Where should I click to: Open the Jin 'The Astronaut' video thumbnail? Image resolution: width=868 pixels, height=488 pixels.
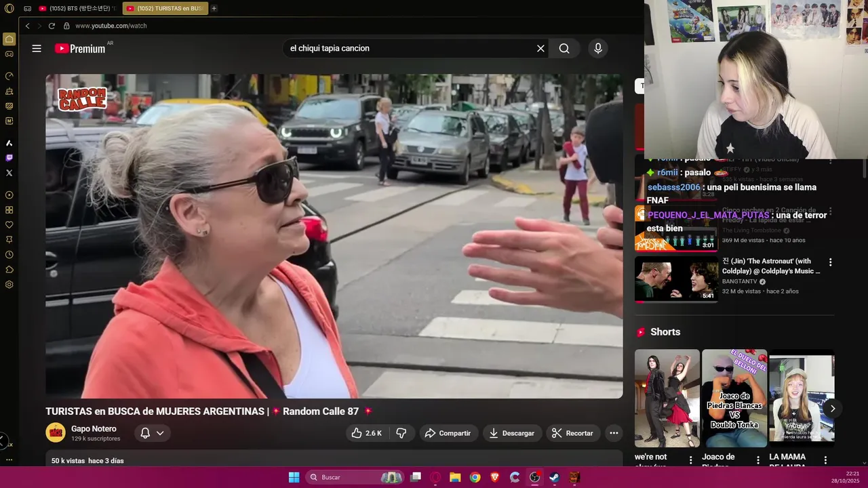[x=676, y=279]
